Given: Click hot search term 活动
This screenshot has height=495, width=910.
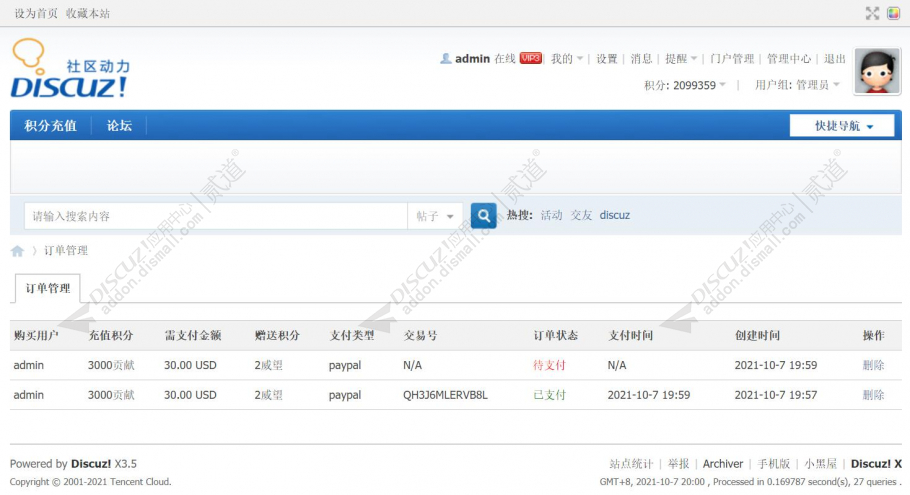Looking at the screenshot, I should coord(551,215).
